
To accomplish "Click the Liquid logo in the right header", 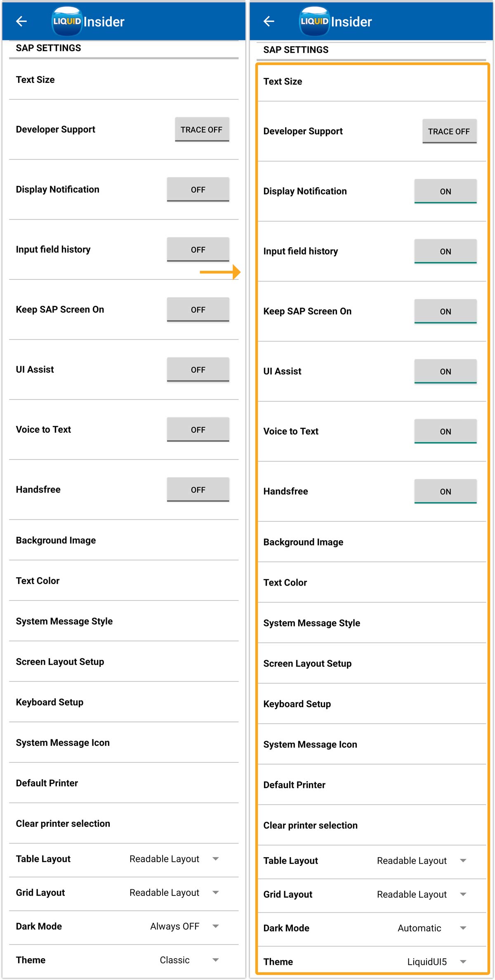I will point(314,21).
